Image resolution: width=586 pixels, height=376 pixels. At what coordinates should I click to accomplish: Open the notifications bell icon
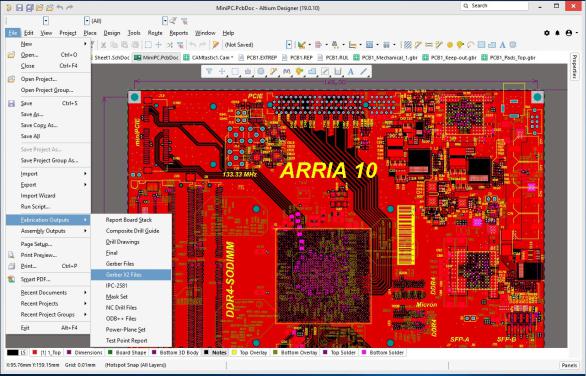point(558,33)
